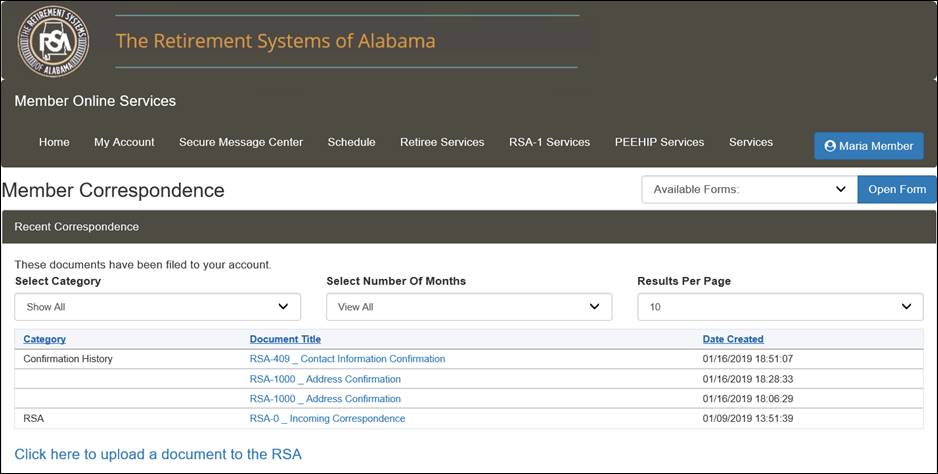The height and width of the screenshot is (474, 938).
Task: Click user avatar icon beside Maria Member
Action: click(x=830, y=146)
